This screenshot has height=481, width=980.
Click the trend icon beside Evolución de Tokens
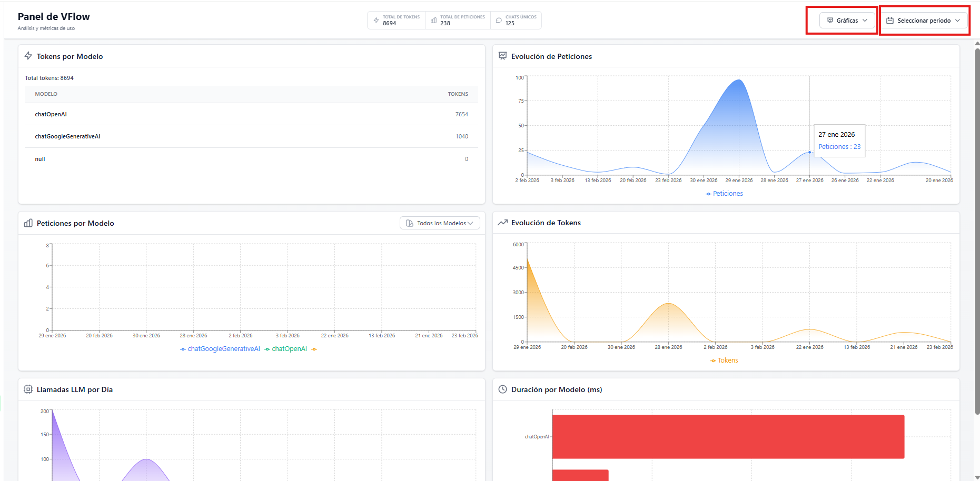pos(502,223)
